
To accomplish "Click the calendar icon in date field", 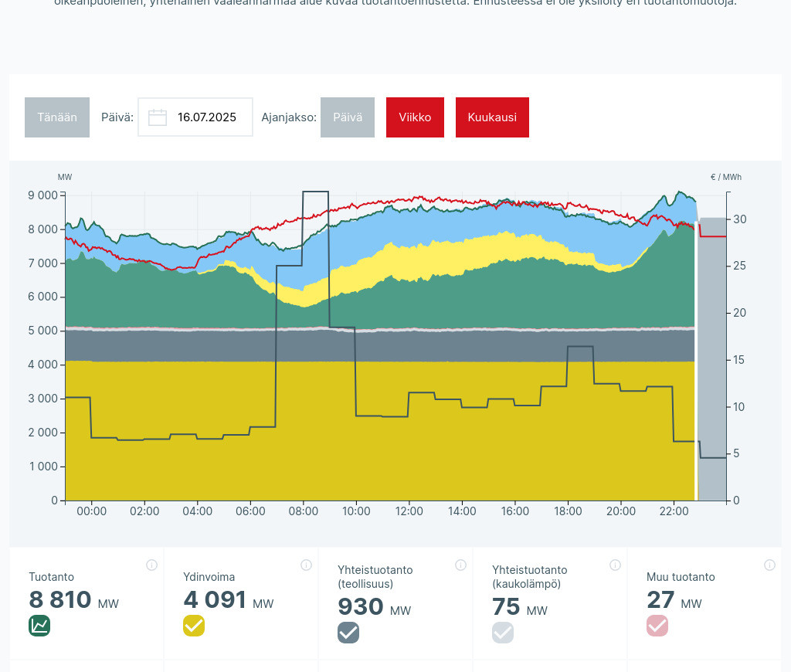I will [158, 117].
